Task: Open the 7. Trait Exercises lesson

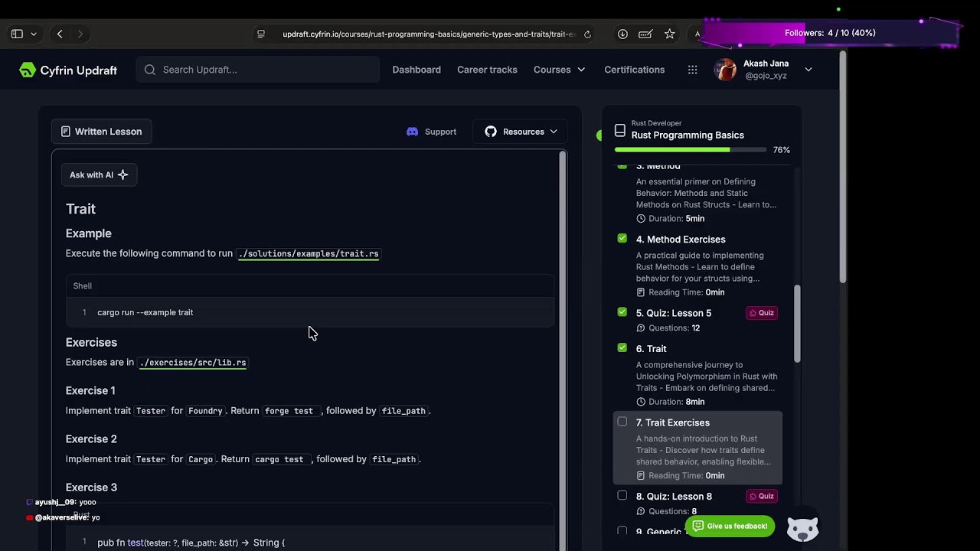Action: tap(698, 448)
